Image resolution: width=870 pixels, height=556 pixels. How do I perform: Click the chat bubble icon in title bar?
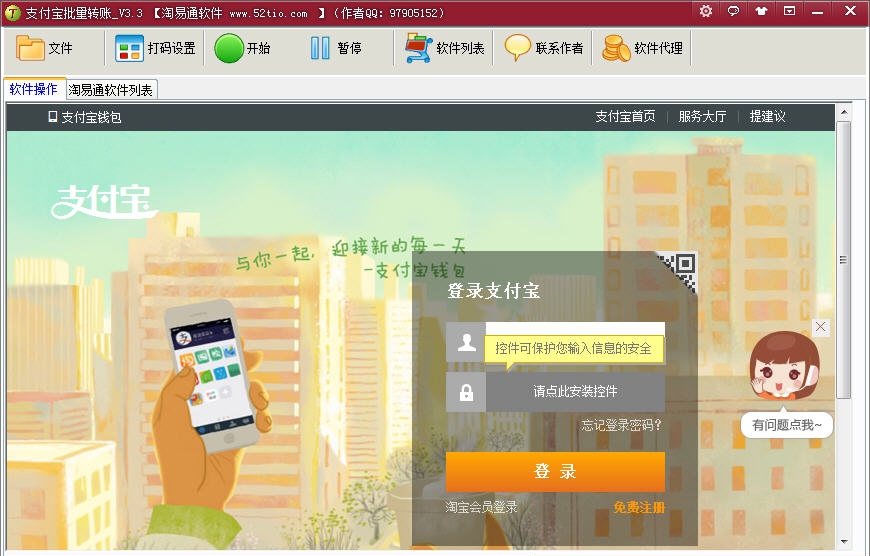pyautogui.click(x=734, y=11)
